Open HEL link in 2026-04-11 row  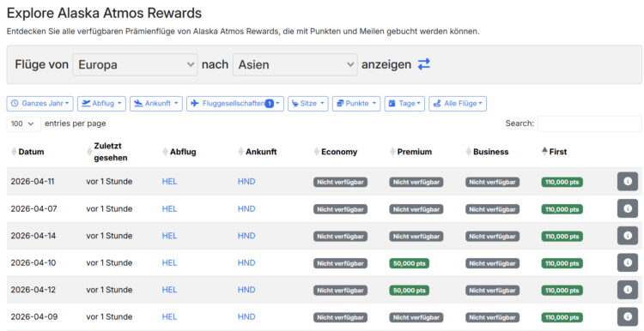[x=169, y=181]
